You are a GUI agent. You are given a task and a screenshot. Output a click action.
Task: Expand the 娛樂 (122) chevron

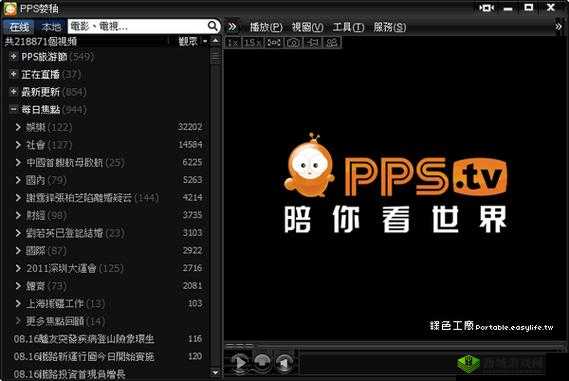point(18,127)
